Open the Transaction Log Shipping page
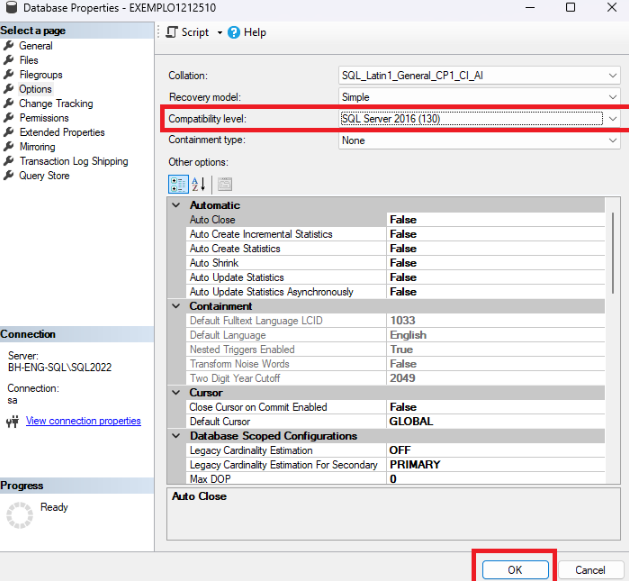 pos(74,161)
